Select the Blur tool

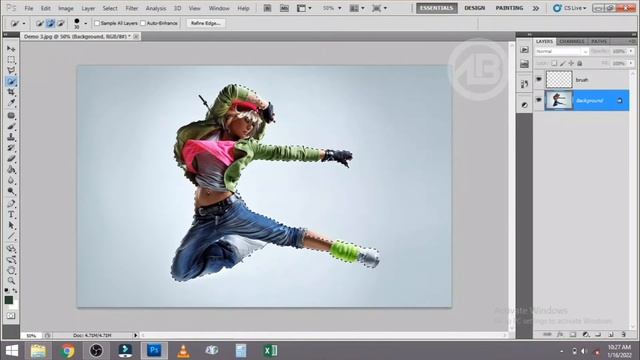click(11, 180)
